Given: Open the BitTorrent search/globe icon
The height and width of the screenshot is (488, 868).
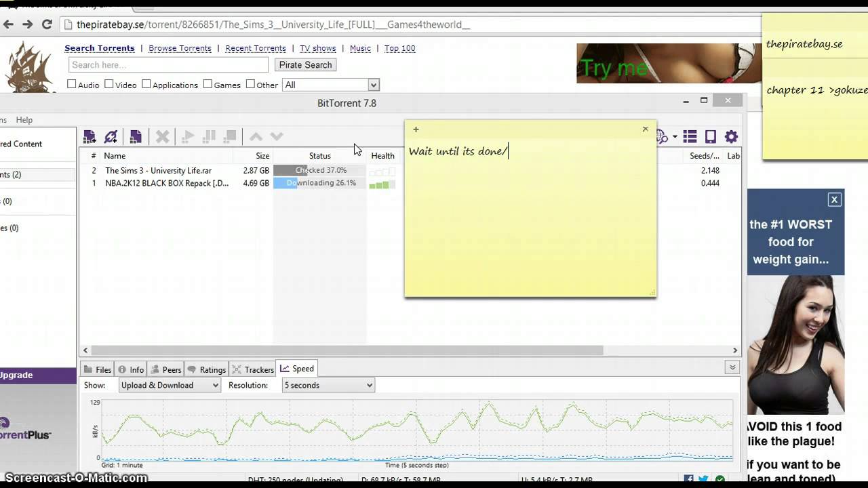Looking at the screenshot, I should (663, 137).
